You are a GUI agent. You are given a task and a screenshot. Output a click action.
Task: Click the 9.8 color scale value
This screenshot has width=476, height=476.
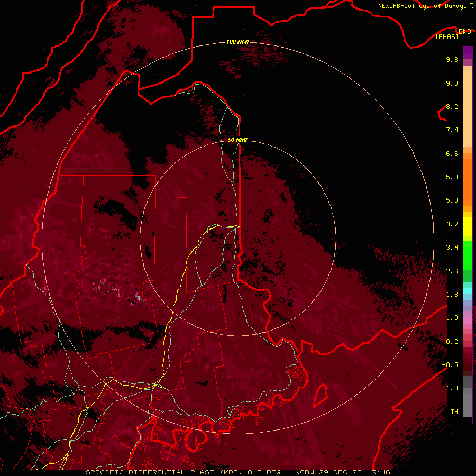[x=452, y=59]
